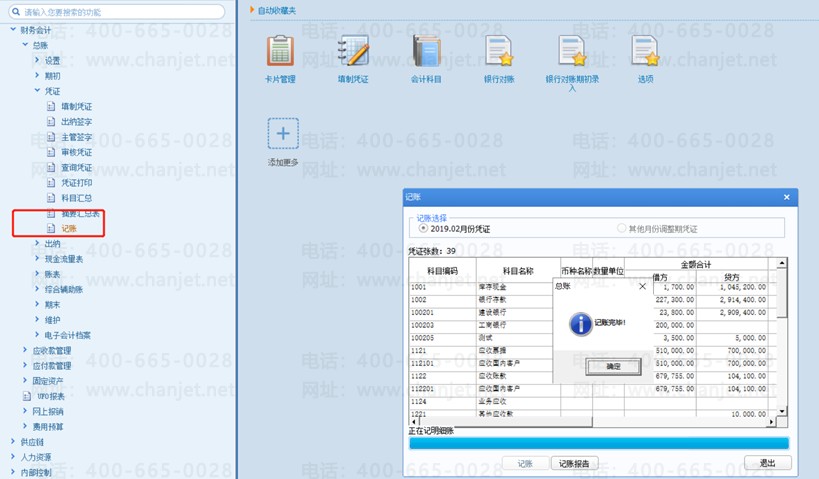Image resolution: width=819 pixels, height=479 pixels.
Task: Click the table horizontal scrollbar left arrow
Action: pyautogui.click(x=414, y=422)
